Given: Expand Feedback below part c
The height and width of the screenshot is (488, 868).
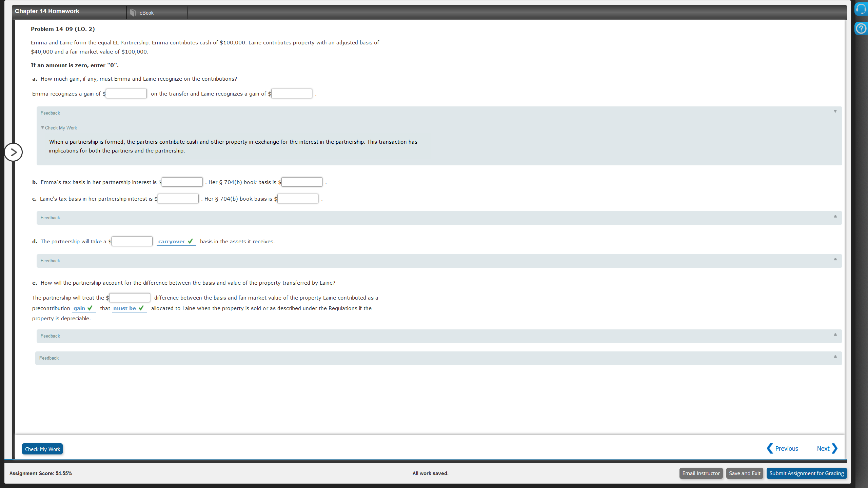Looking at the screenshot, I should tap(835, 217).
